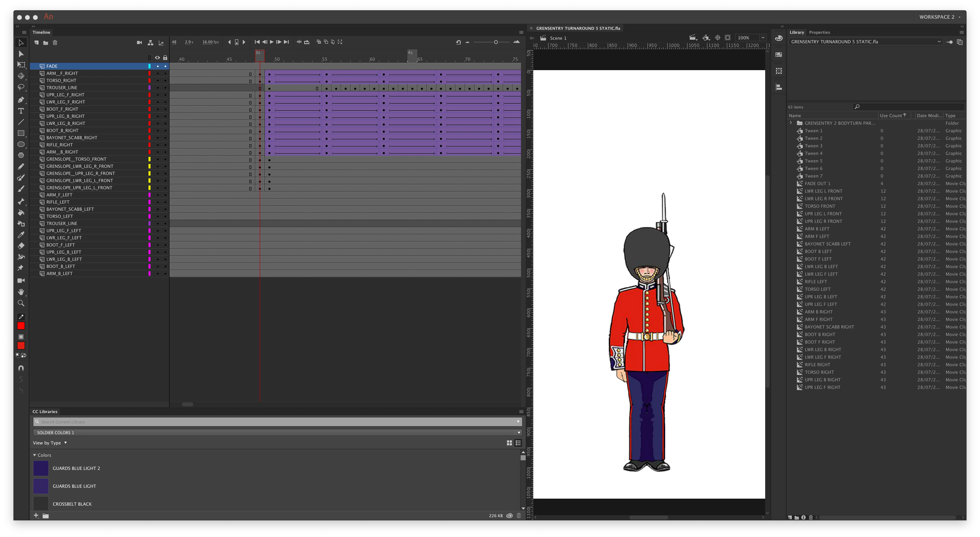Delete selected timeline layer with trash icon
980x537 pixels.
coord(55,43)
